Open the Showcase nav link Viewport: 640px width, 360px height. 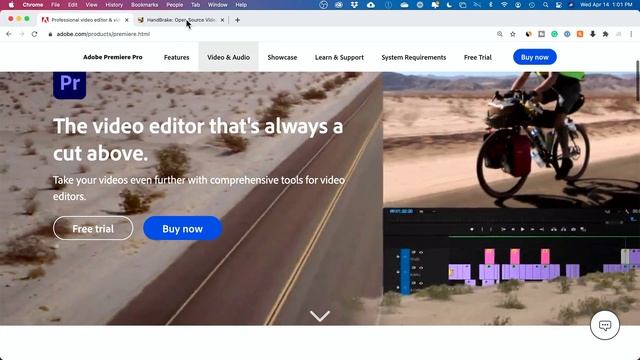pos(282,58)
